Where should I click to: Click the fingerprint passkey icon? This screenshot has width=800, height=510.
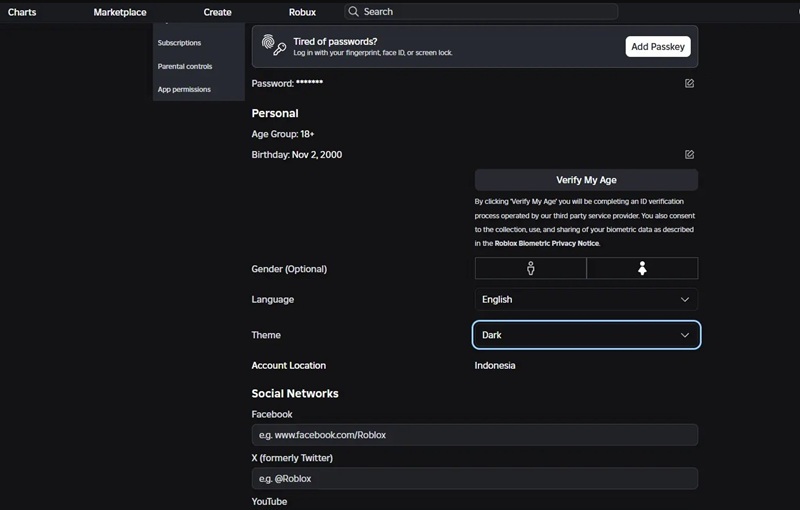tap(273, 45)
